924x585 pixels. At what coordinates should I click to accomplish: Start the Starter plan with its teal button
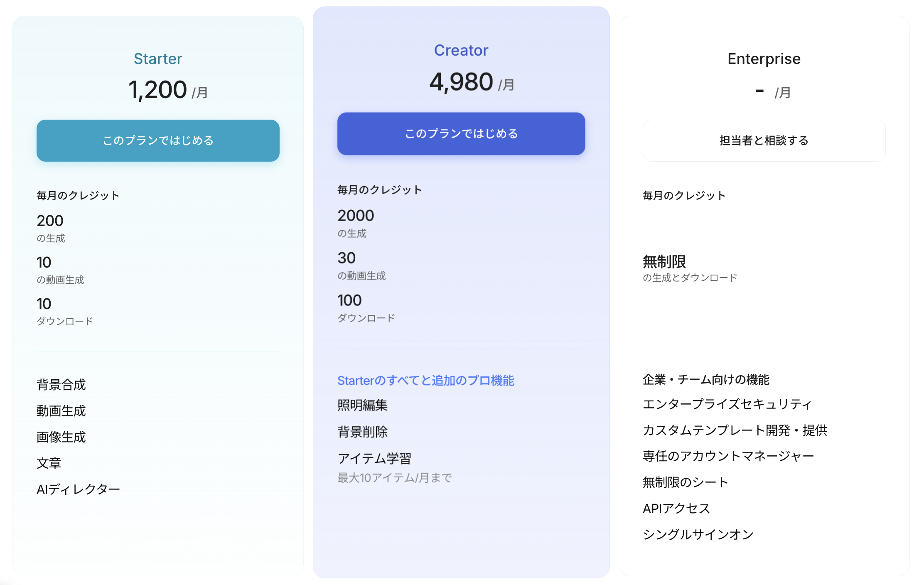pos(158,140)
